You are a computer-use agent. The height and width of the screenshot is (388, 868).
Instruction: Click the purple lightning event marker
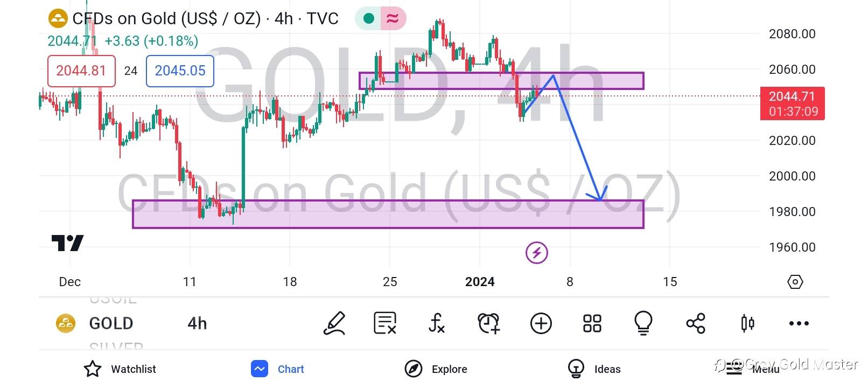536,252
